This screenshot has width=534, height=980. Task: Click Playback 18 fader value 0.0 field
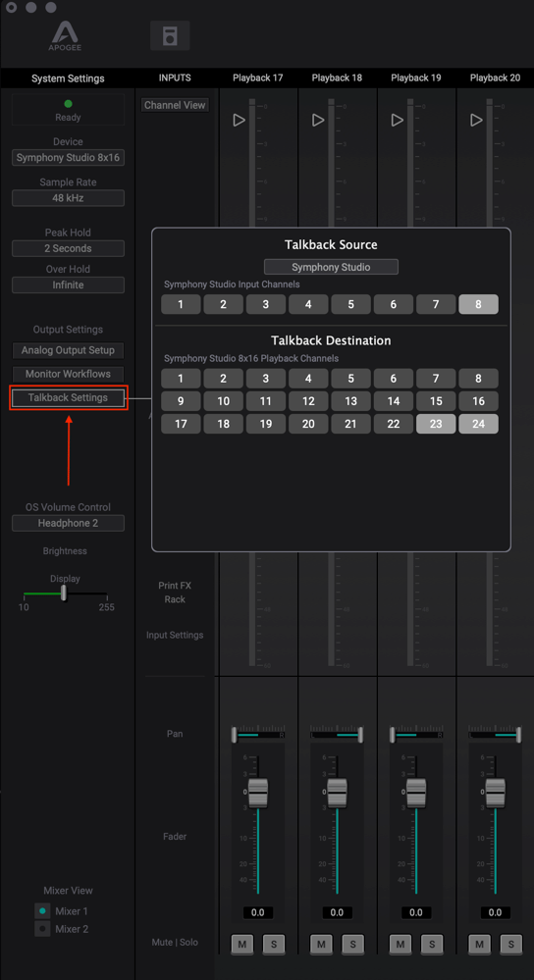coord(337,912)
